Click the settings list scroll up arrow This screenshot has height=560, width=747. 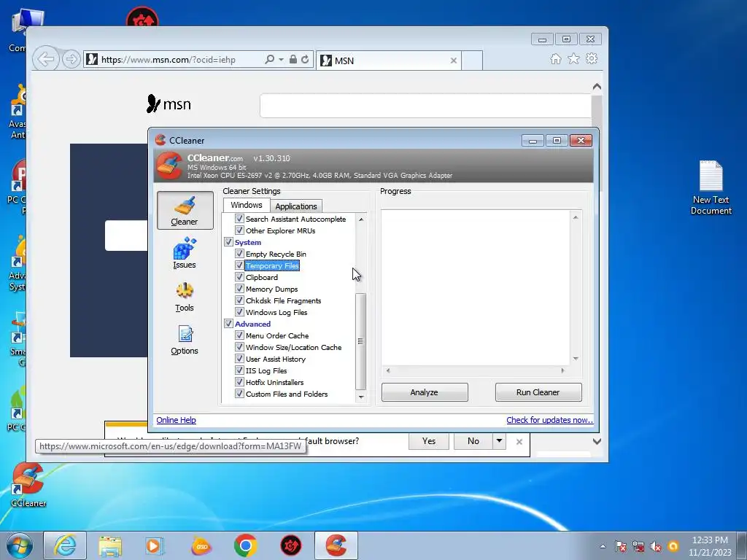(360, 219)
